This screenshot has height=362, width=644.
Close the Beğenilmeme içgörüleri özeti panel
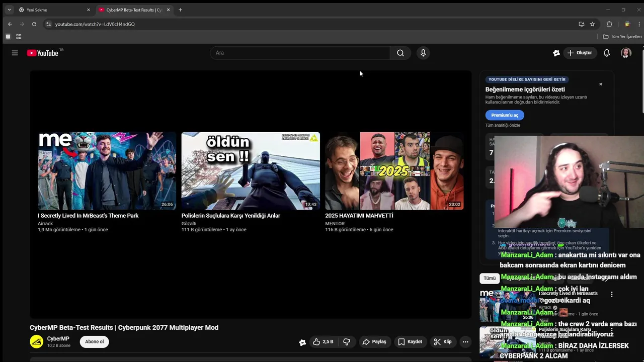pyautogui.click(x=601, y=84)
